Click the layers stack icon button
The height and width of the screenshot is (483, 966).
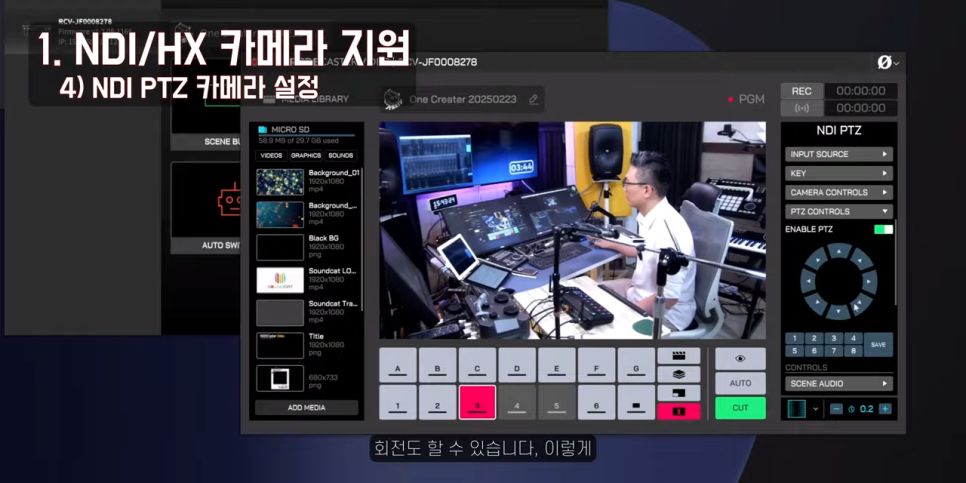tap(679, 375)
